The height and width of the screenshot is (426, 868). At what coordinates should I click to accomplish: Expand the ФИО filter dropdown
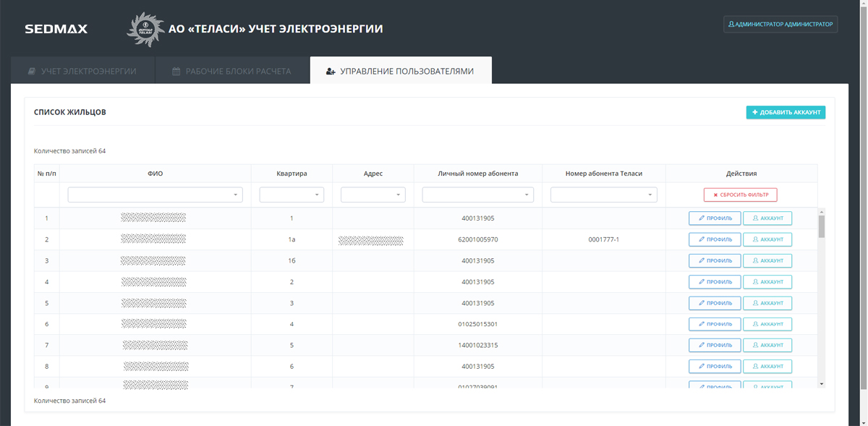pos(155,195)
